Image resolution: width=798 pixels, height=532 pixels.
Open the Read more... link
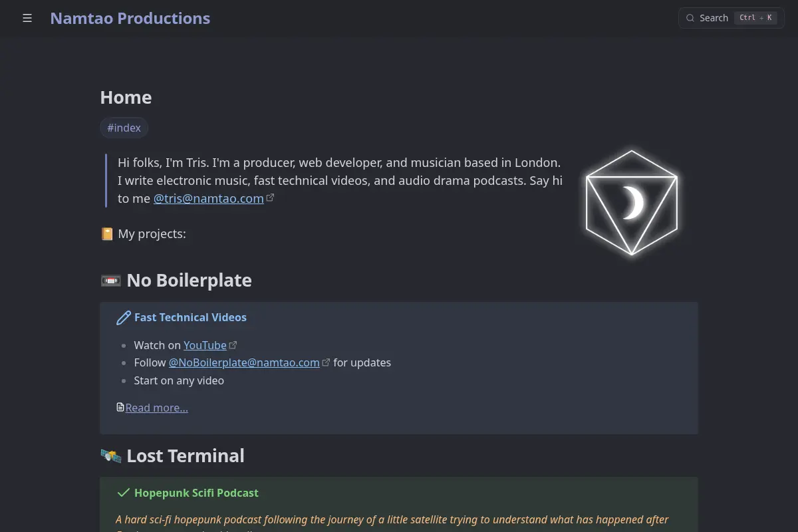click(157, 408)
